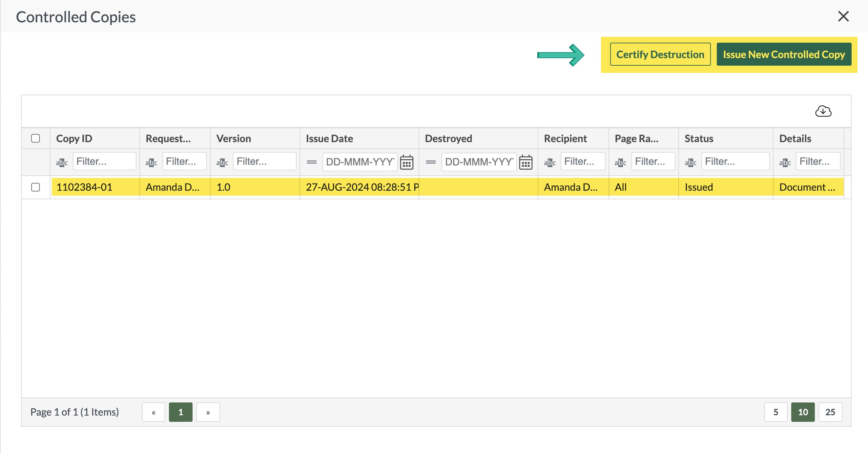Viewport: 868px width, 453px height.
Task: Click Certify Destruction button
Action: pyautogui.click(x=660, y=54)
